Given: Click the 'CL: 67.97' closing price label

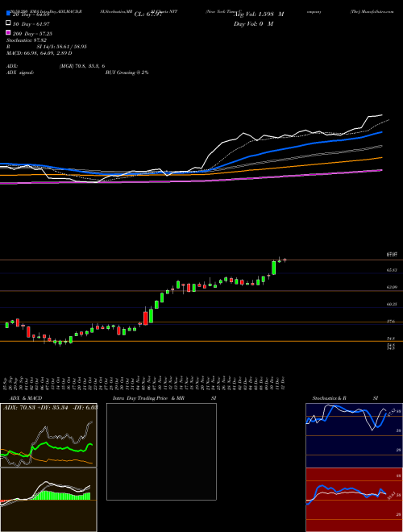Looking at the screenshot, I should [148, 15].
